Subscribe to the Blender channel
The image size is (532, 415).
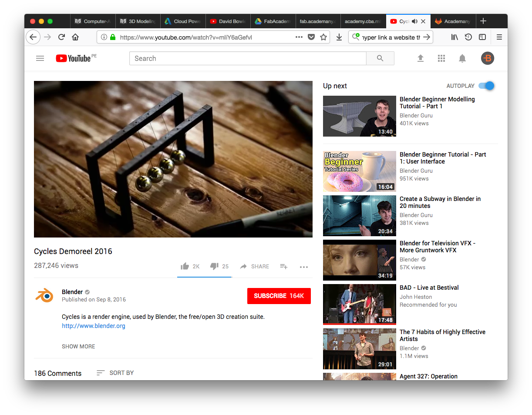pos(279,296)
